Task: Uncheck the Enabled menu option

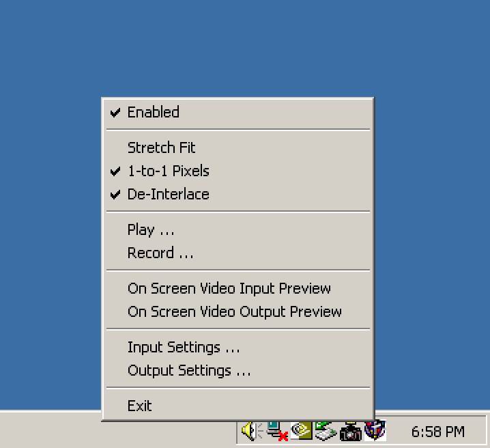Action: [x=237, y=112]
